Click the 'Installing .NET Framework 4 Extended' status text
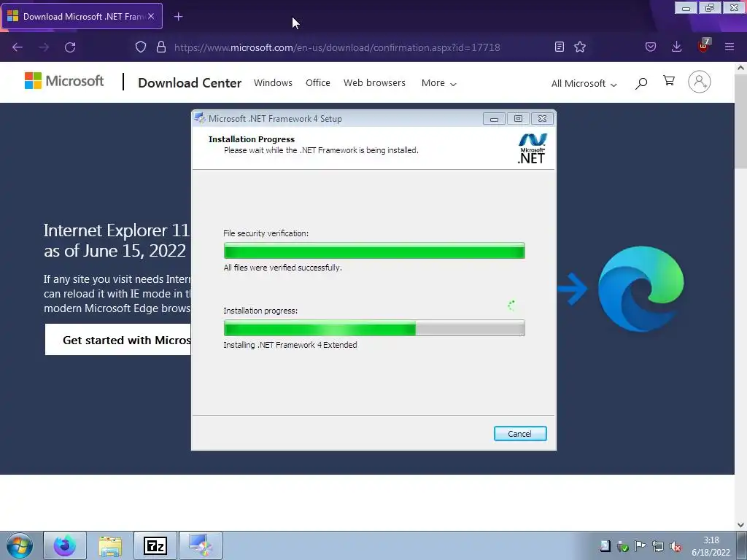 point(290,345)
